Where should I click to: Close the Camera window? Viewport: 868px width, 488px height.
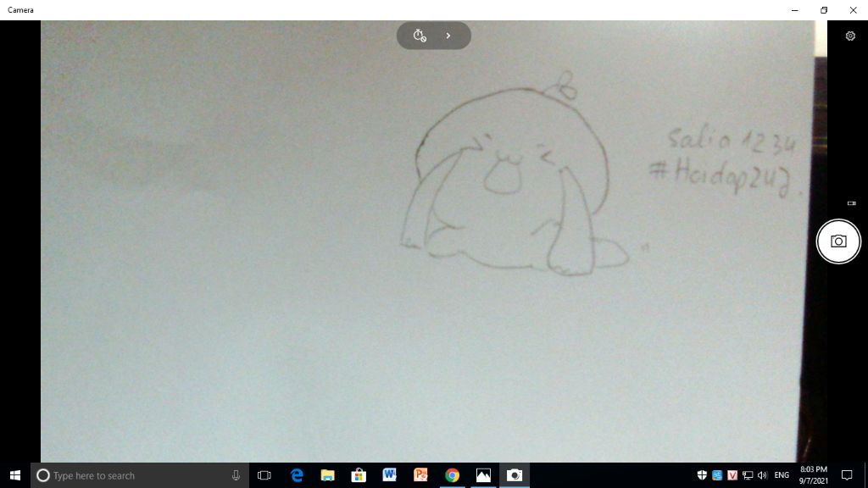tap(853, 10)
